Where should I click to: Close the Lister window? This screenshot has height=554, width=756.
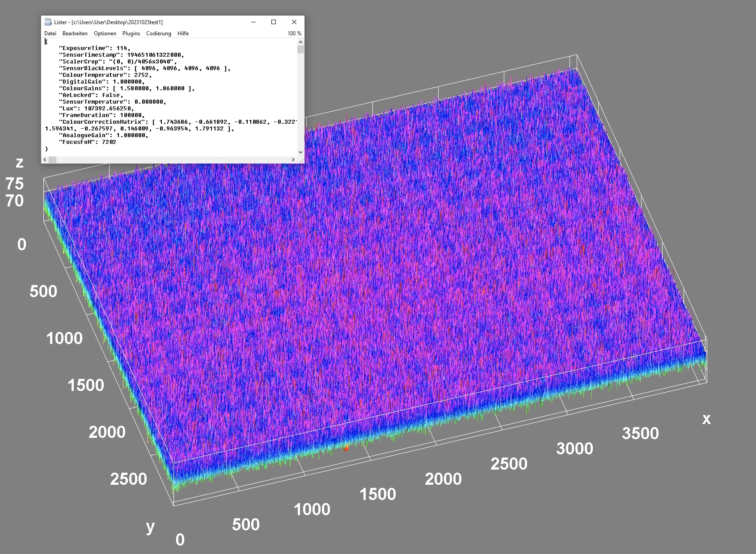pos(294,22)
